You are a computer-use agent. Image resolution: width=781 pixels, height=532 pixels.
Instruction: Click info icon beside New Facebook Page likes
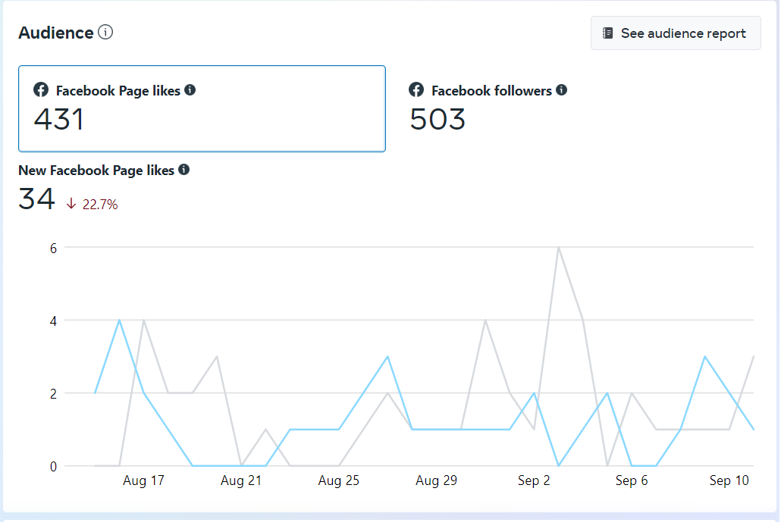click(183, 170)
